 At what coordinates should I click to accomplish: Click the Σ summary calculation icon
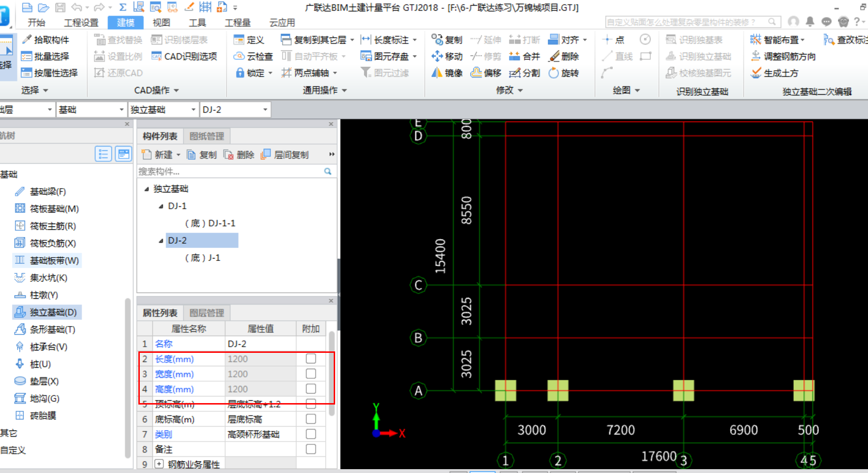pos(123,7)
